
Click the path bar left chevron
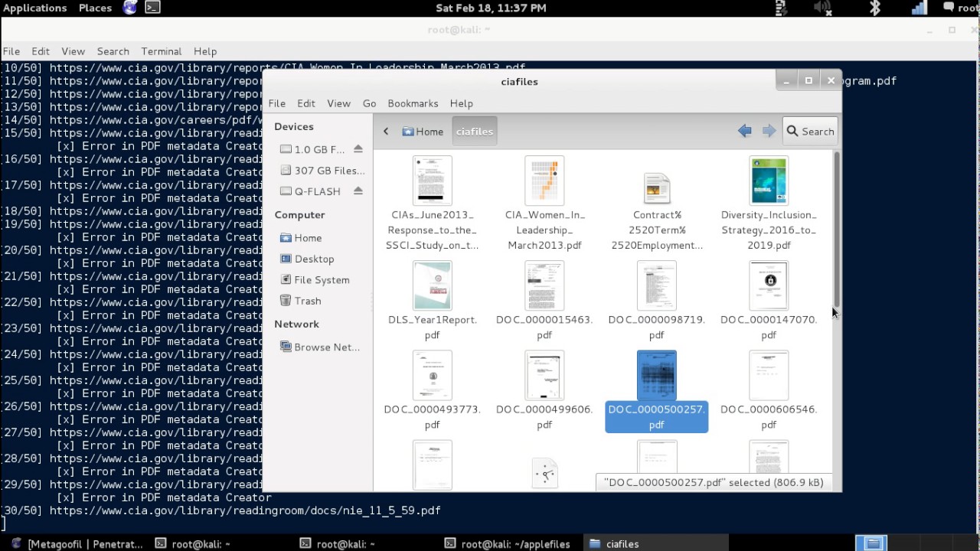coord(386,132)
